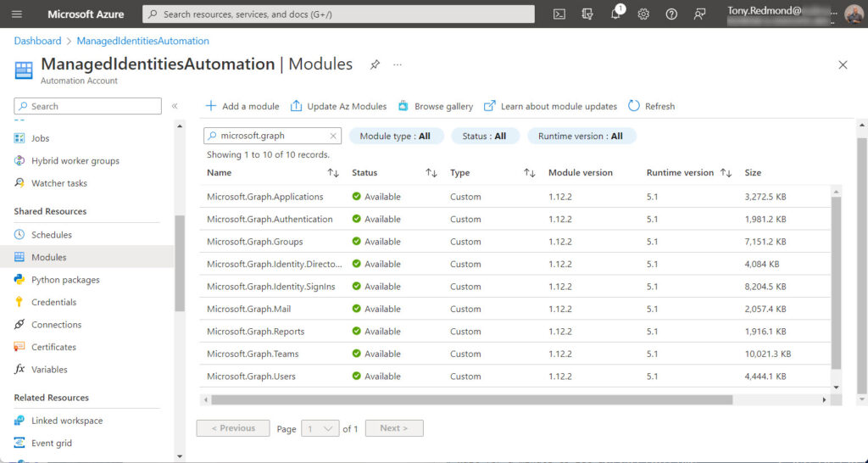This screenshot has height=463, width=868.
Task: Sort the table by Name column
Action: point(332,173)
